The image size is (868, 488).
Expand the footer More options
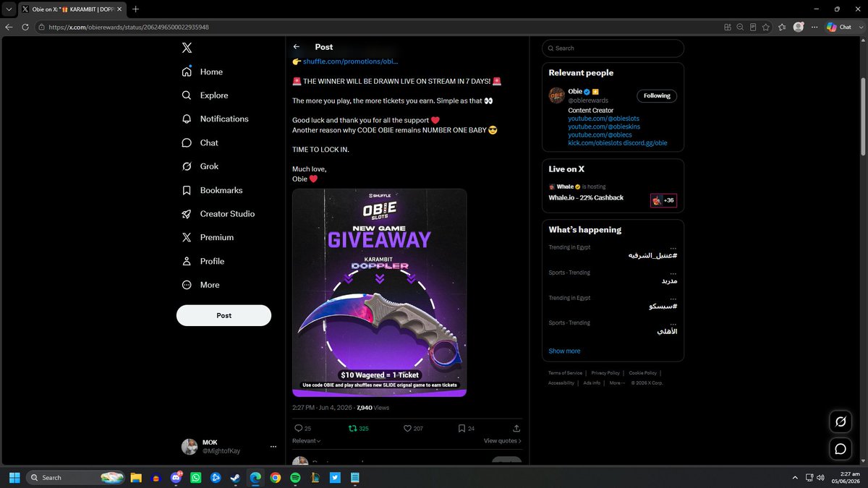coord(616,382)
